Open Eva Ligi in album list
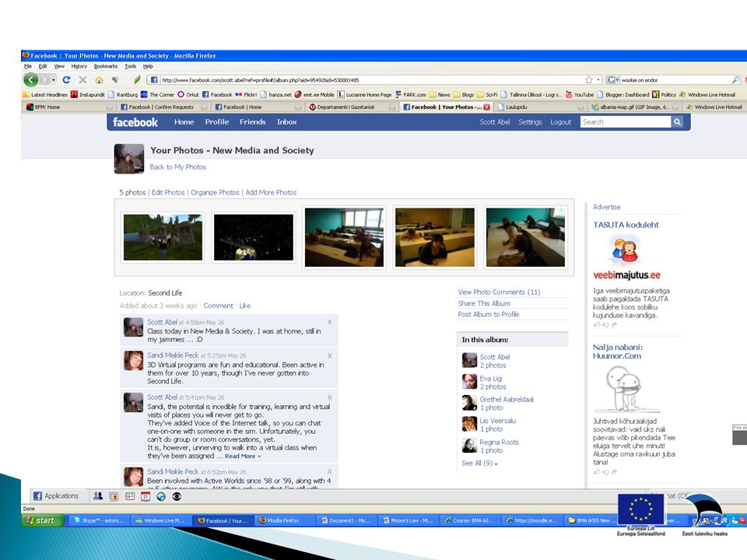This screenshot has height=560, width=747. coord(491,378)
